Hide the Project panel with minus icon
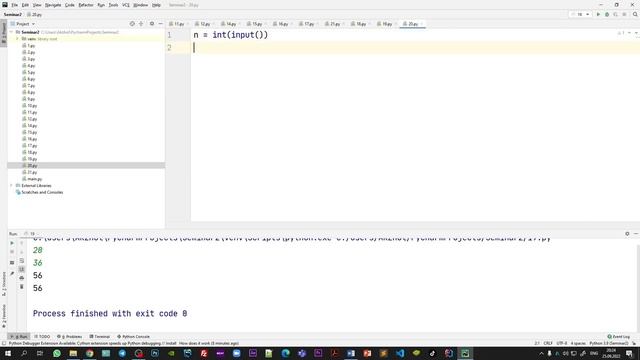640x360 pixels. click(160, 24)
